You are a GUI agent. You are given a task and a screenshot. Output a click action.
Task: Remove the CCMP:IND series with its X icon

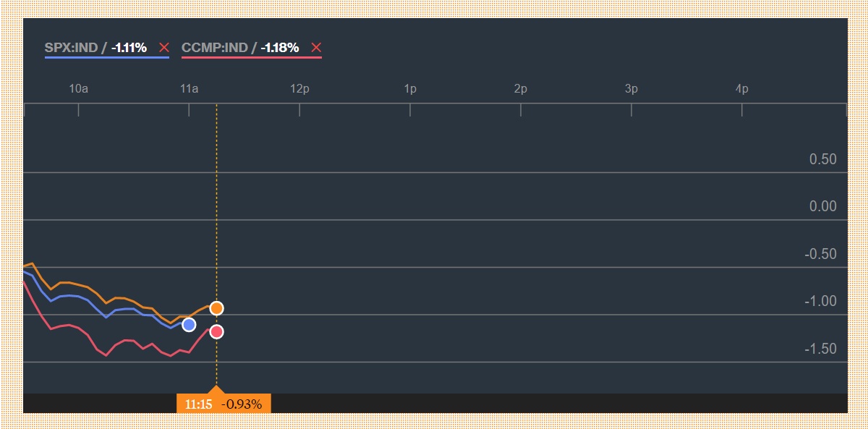pos(315,48)
